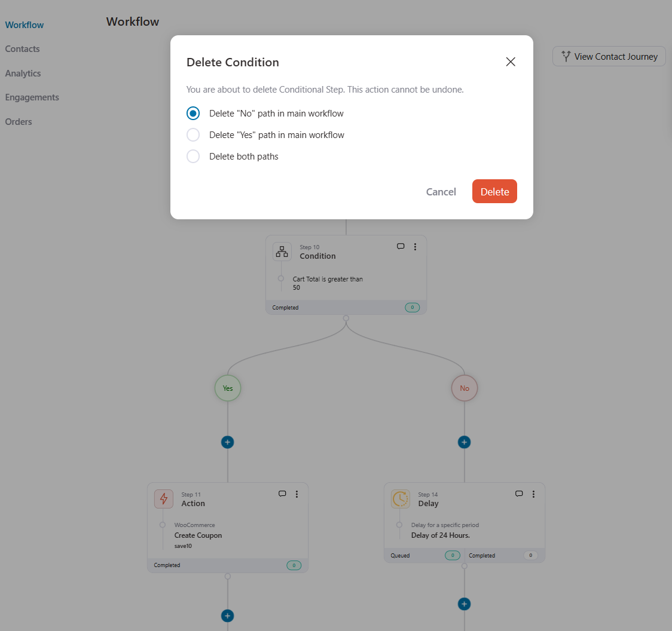Click the "save10" coupon text
The image size is (672, 631).
pos(183,546)
